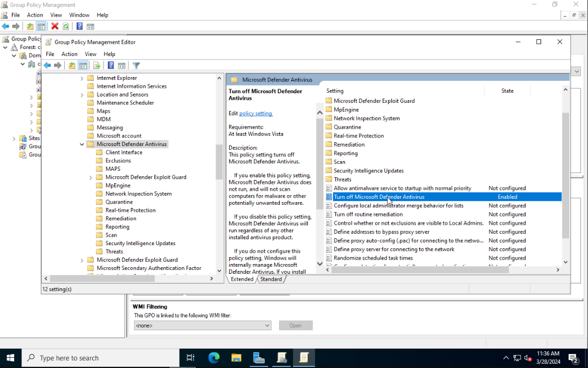Click Export List icon in Editor toolbar

coord(96,66)
